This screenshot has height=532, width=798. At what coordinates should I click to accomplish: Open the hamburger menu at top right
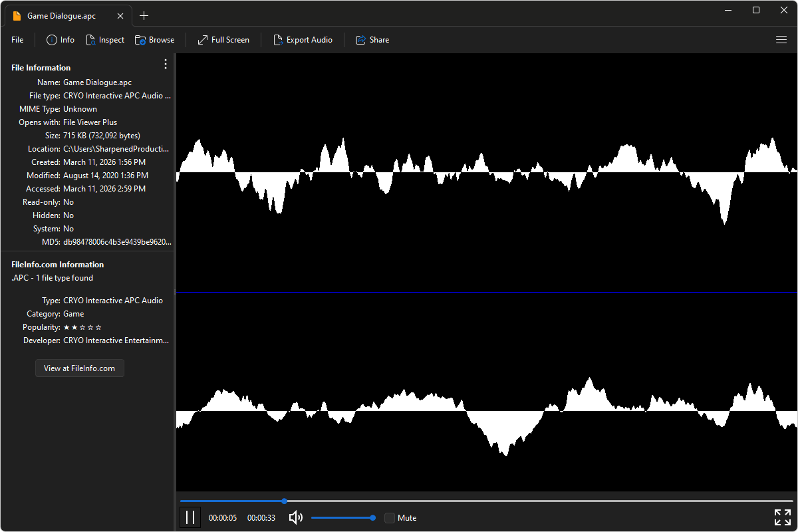pyautogui.click(x=781, y=40)
